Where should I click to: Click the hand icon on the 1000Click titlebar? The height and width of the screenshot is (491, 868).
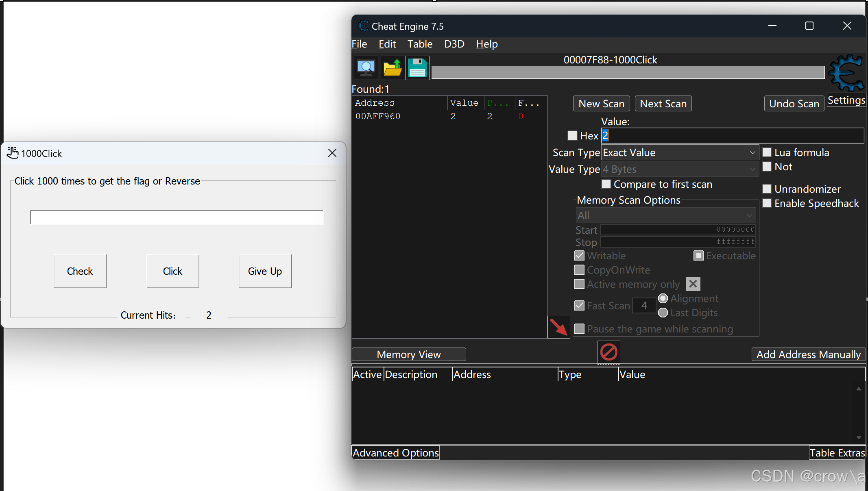click(13, 153)
